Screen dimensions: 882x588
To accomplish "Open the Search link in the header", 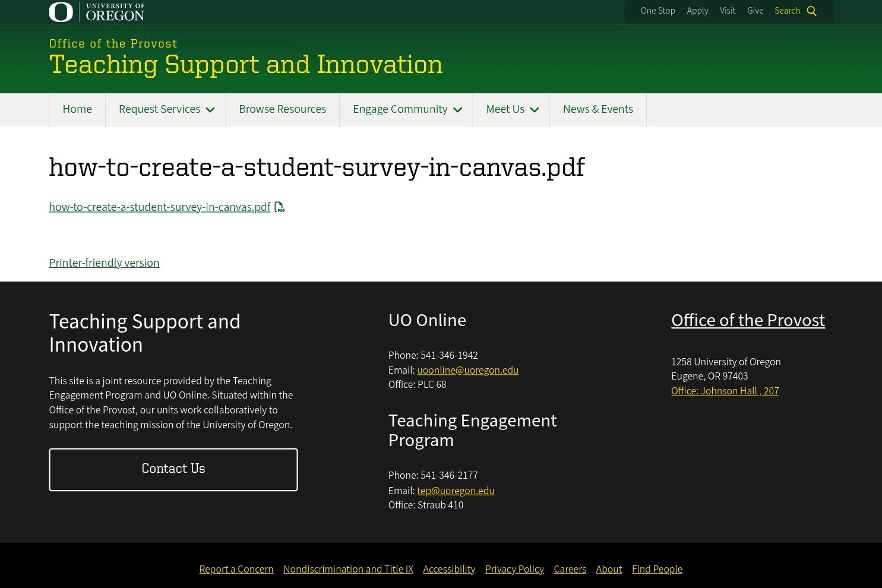I will [787, 11].
